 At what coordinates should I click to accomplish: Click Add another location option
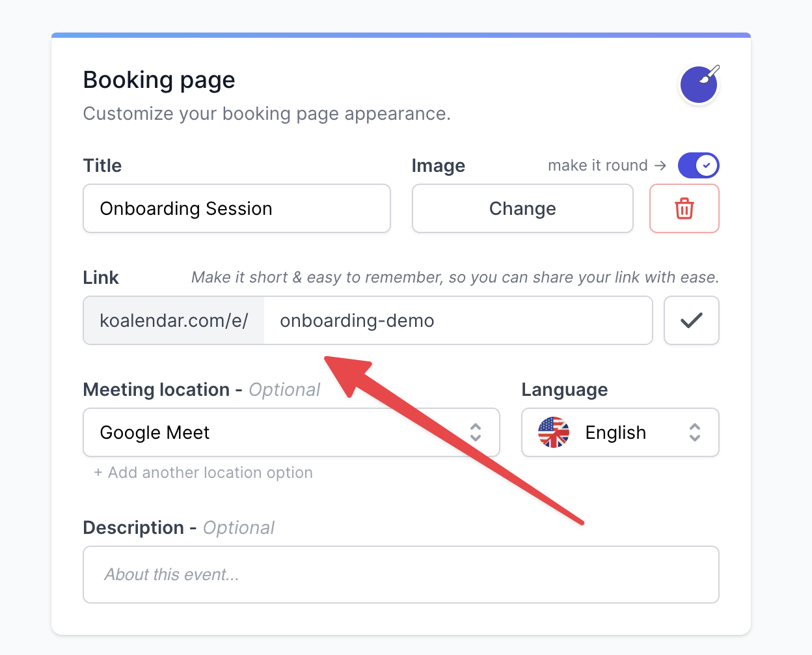click(204, 473)
